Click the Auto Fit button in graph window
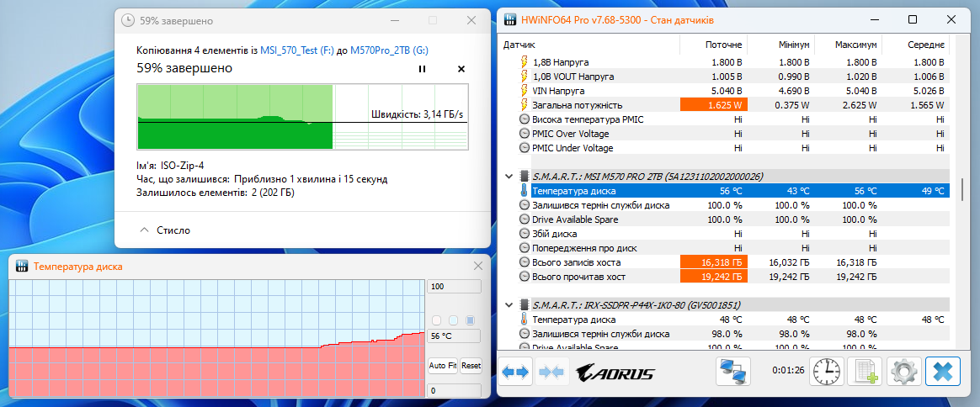 (443, 366)
